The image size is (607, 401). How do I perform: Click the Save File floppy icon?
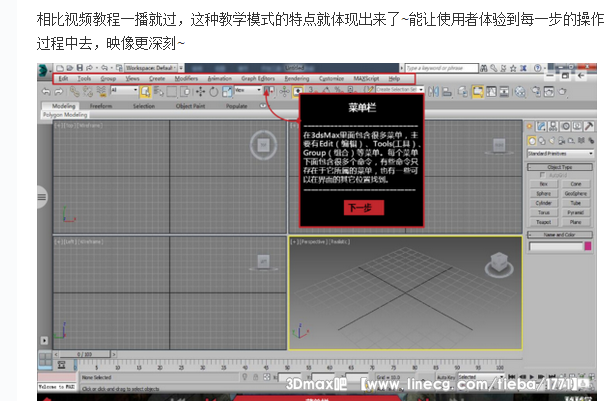coord(79,68)
